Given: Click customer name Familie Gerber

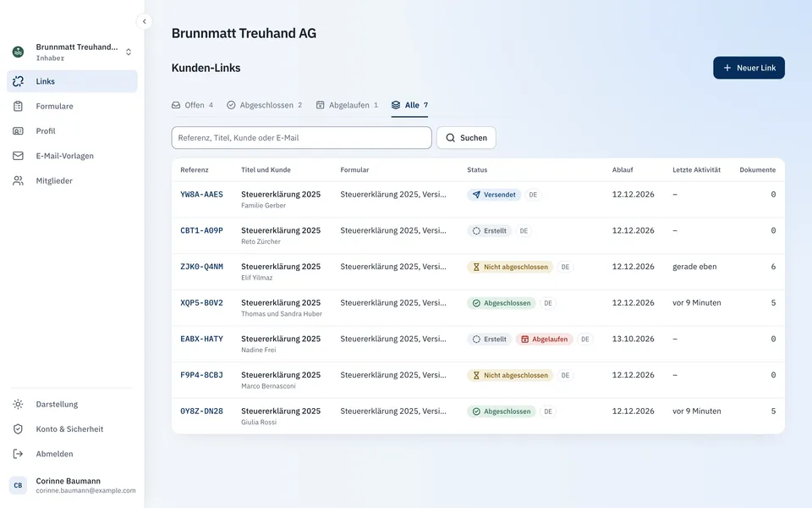Looking at the screenshot, I should pos(264,206).
